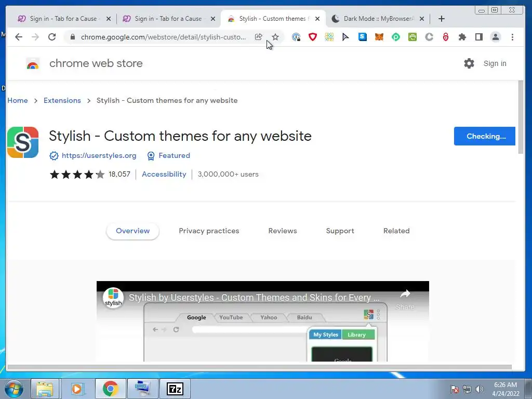
Task: Open the Chrome profile avatar
Action: pyautogui.click(x=496, y=37)
